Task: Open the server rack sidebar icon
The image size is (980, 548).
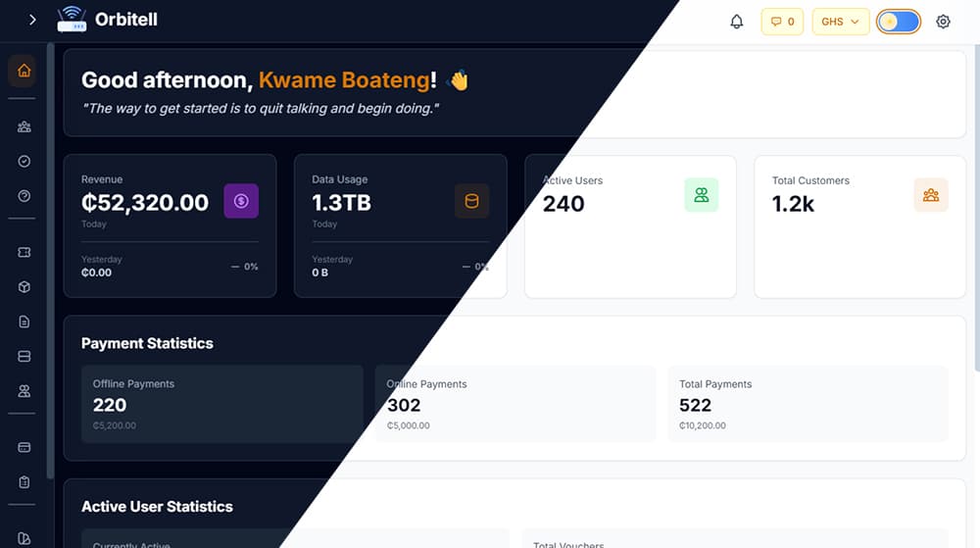Action: click(24, 356)
